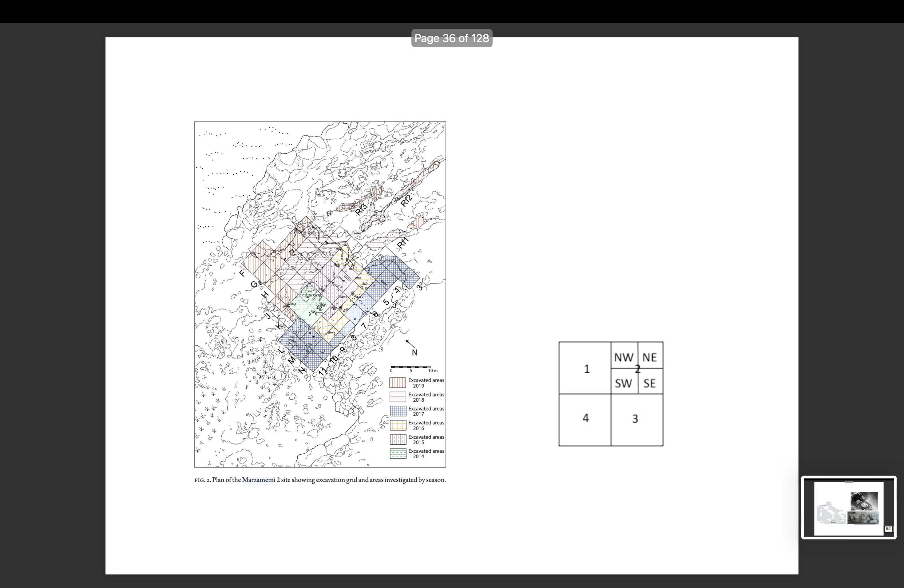Click quadrant SE in the grid diagram
The height and width of the screenshot is (588, 904).
coord(649,383)
